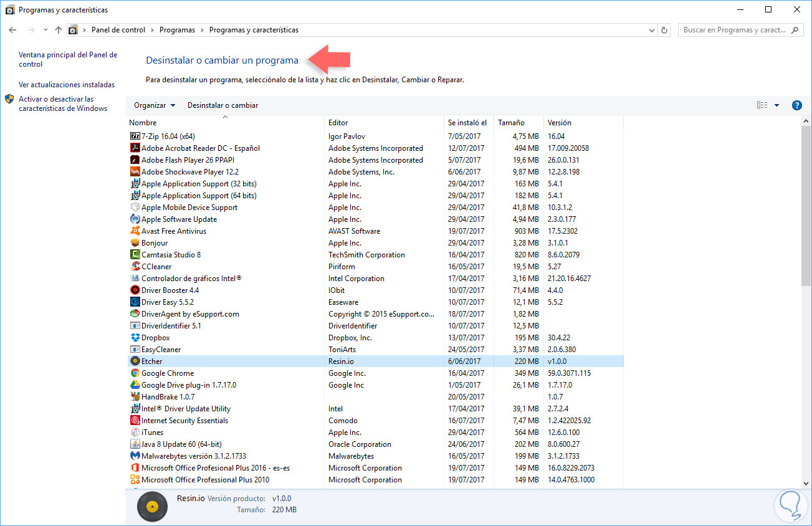Click the Adobe Acrobat Reader DC icon
This screenshot has height=526, width=812.
135,148
